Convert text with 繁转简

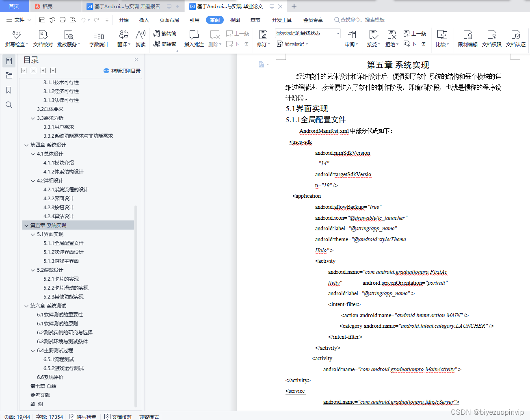tap(165, 33)
